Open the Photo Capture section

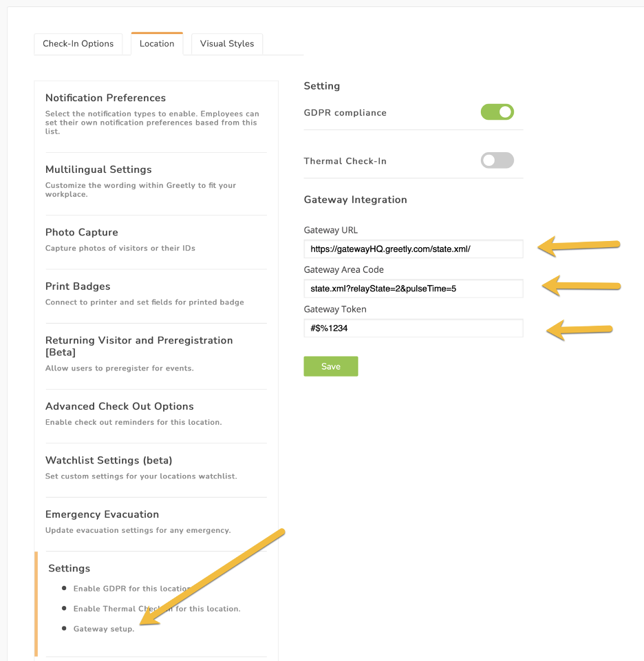(156, 240)
